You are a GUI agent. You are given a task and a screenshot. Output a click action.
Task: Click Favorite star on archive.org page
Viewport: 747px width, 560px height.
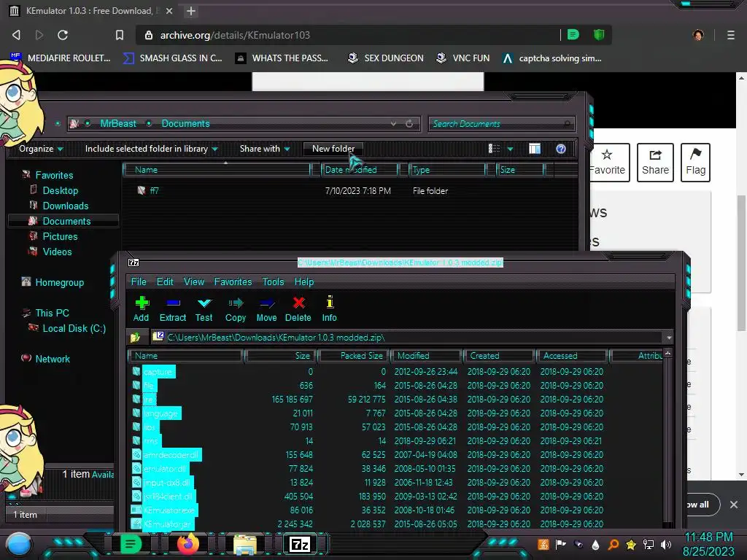point(606,162)
